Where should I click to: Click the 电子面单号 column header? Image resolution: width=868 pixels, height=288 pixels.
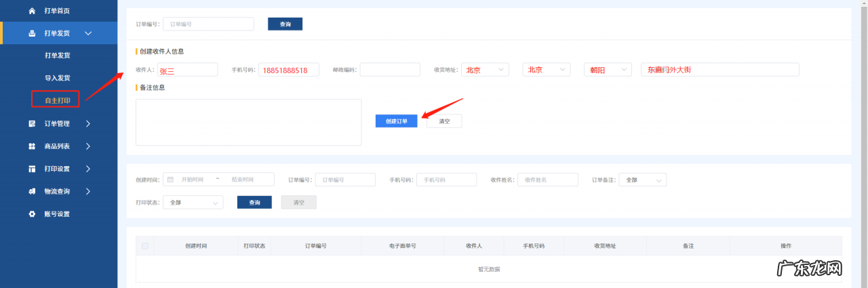click(402, 246)
